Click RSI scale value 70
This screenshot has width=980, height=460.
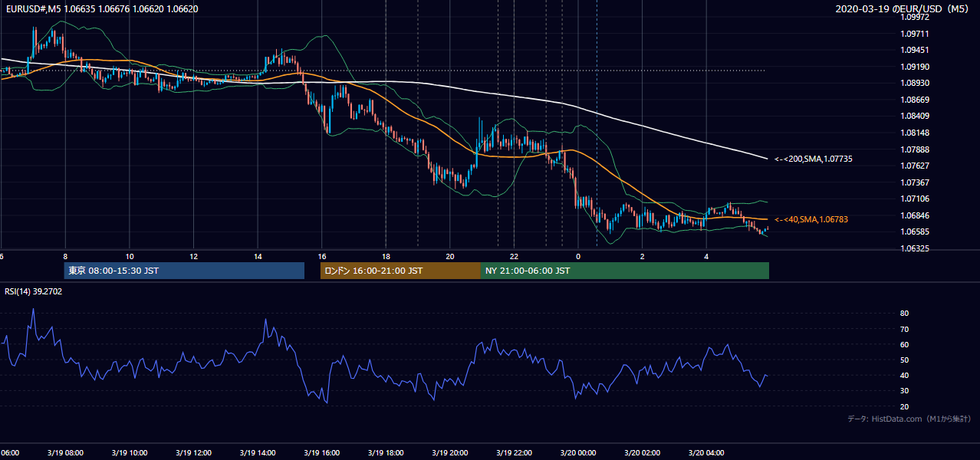pos(905,329)
